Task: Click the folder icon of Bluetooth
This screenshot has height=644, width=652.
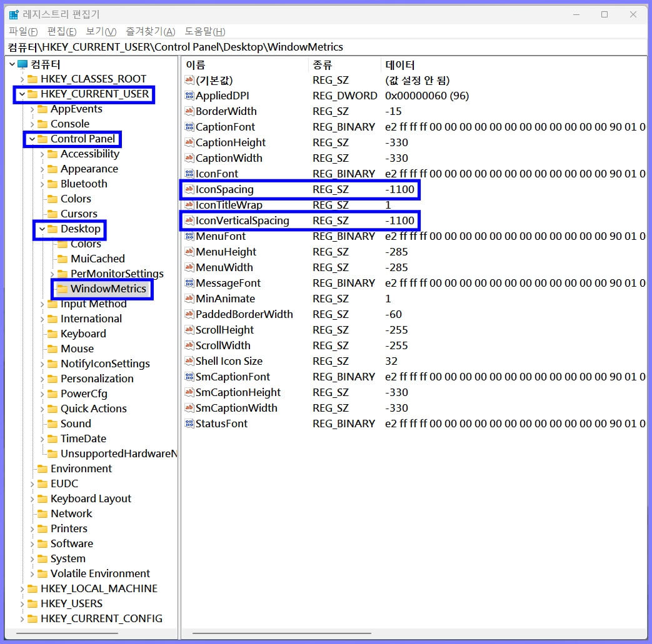Action: tap(53, 184)
